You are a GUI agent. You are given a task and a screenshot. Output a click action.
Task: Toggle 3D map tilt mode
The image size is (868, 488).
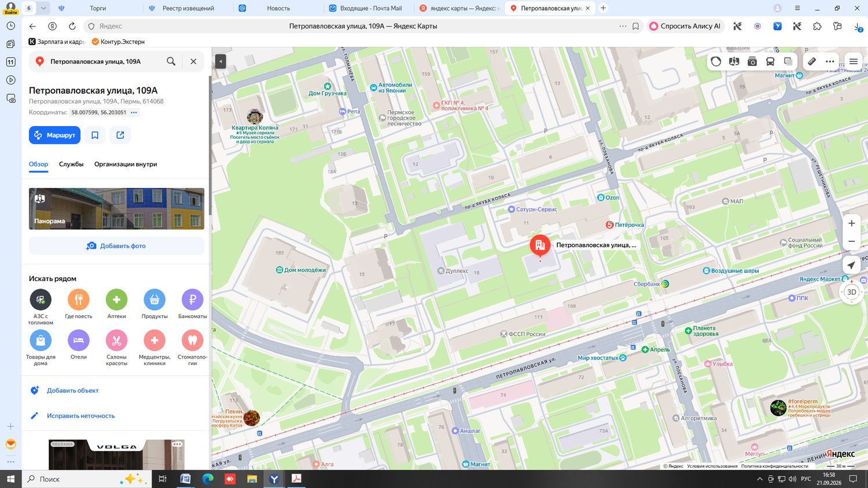pyautogui.click(x=852, y=292)
